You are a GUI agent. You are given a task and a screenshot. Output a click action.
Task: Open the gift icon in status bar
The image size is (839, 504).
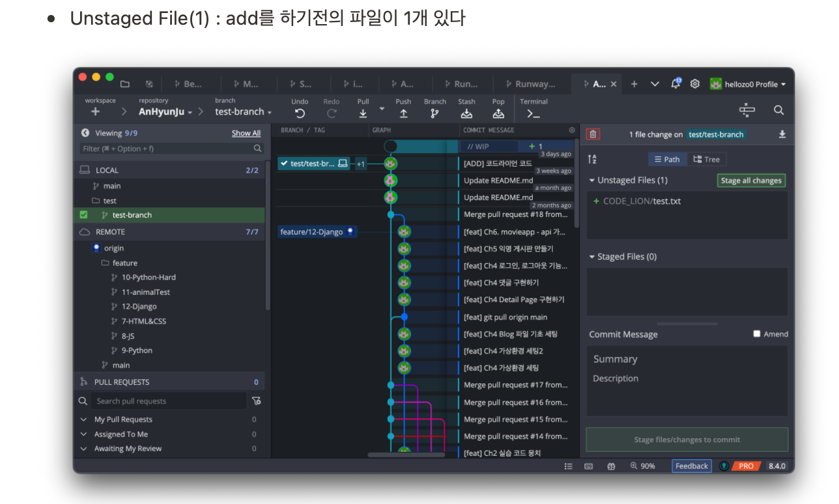click(x=611, y=466)
